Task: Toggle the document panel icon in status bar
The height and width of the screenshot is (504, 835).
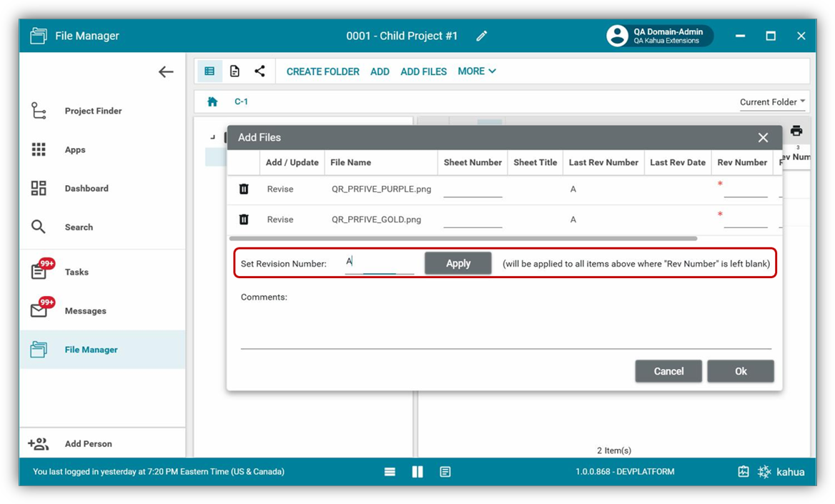Action: click(x=445, y=472)
